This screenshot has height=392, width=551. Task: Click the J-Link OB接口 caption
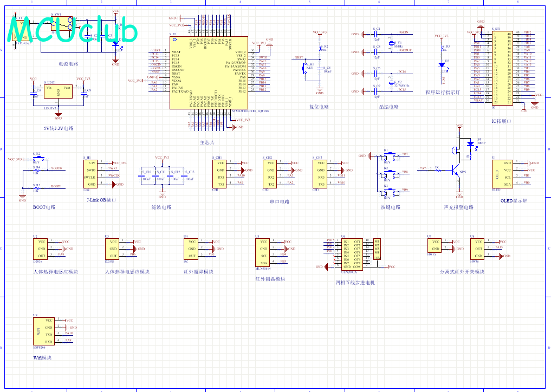(101, 200)
